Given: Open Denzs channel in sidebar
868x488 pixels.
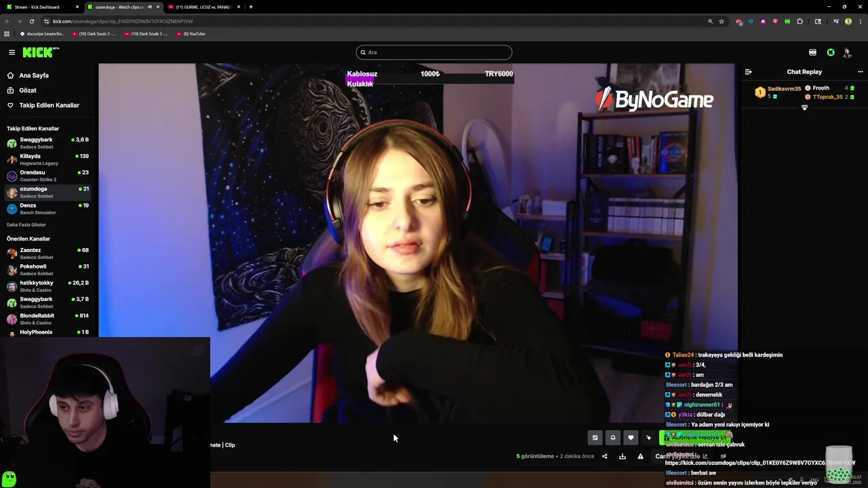Looking at the screenshot, I should (47, 209).
